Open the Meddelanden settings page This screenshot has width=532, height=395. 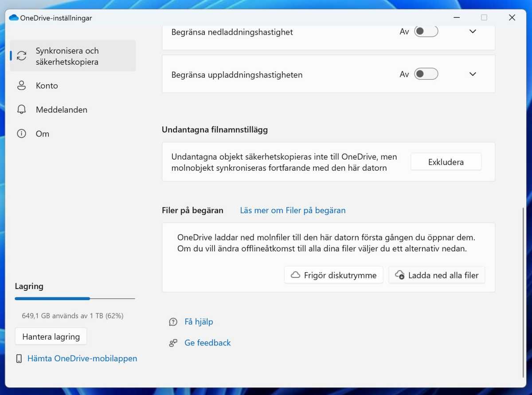click(61, 110)
